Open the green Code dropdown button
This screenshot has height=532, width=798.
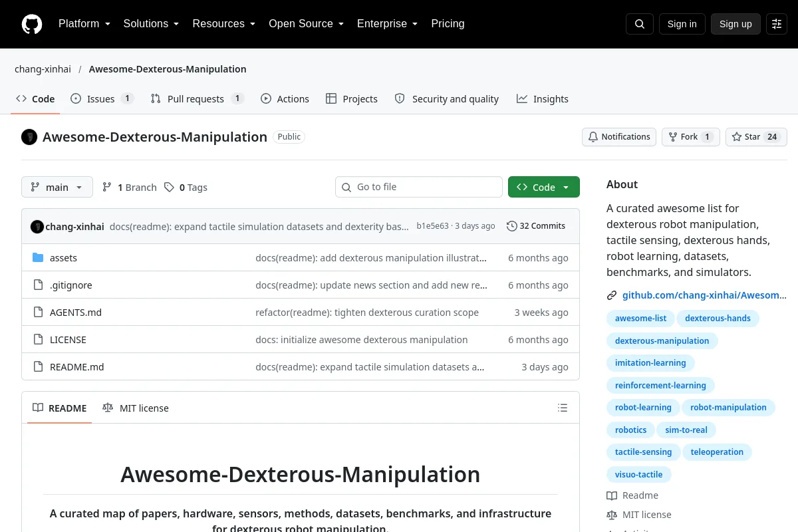(544, 187)
